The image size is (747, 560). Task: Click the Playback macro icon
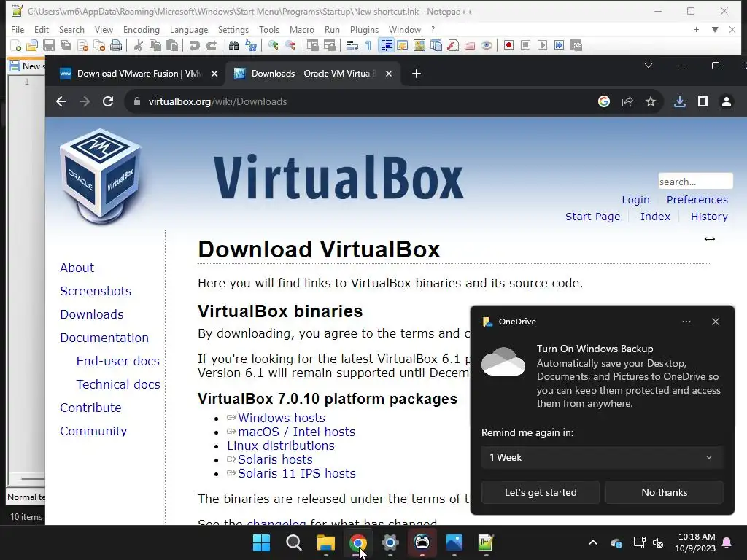click(542, 45)
